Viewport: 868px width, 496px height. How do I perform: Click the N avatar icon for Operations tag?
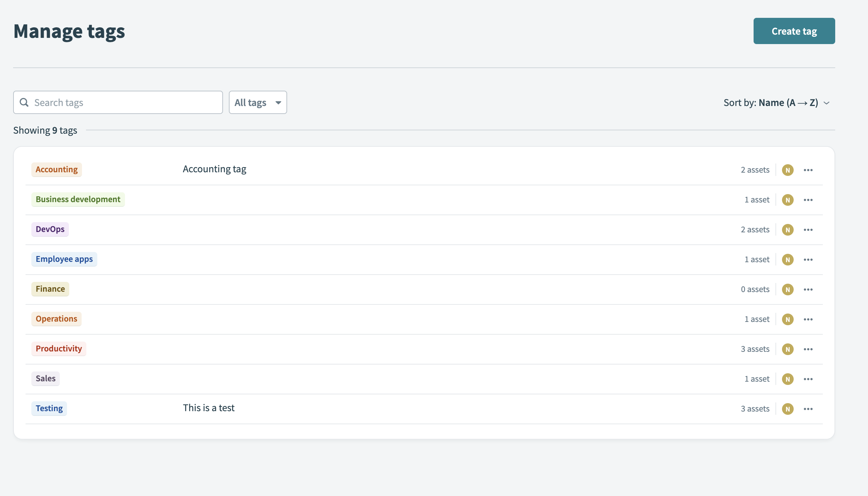coord(787,319)
